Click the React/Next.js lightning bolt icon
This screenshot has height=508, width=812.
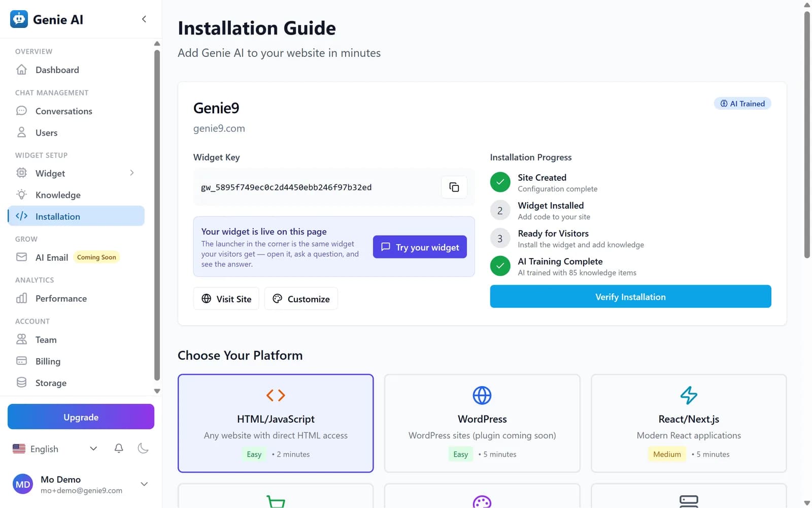tap(689, 395)
